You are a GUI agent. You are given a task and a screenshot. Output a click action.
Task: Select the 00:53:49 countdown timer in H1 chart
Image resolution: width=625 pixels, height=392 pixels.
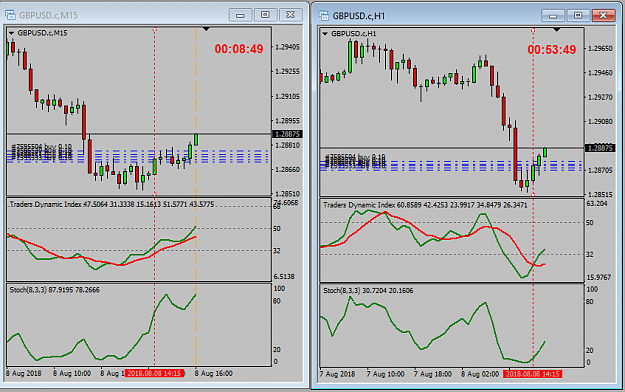(x=552, y=50)
